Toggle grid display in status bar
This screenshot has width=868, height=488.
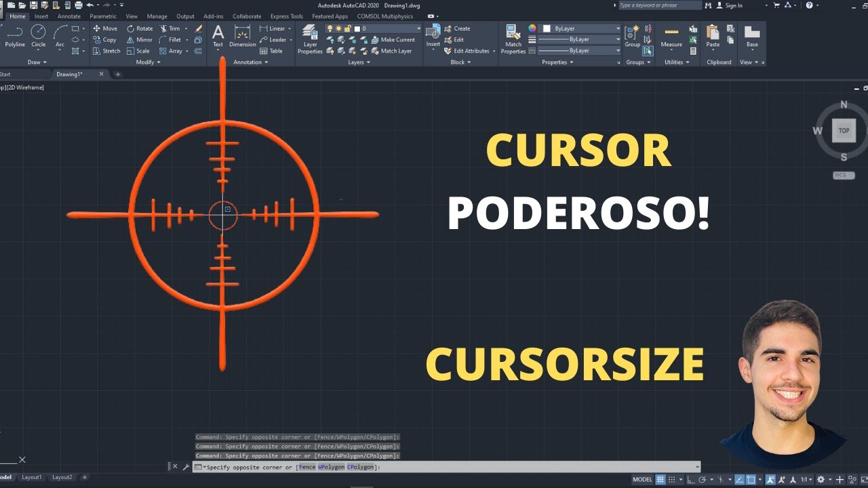(659, 479)
